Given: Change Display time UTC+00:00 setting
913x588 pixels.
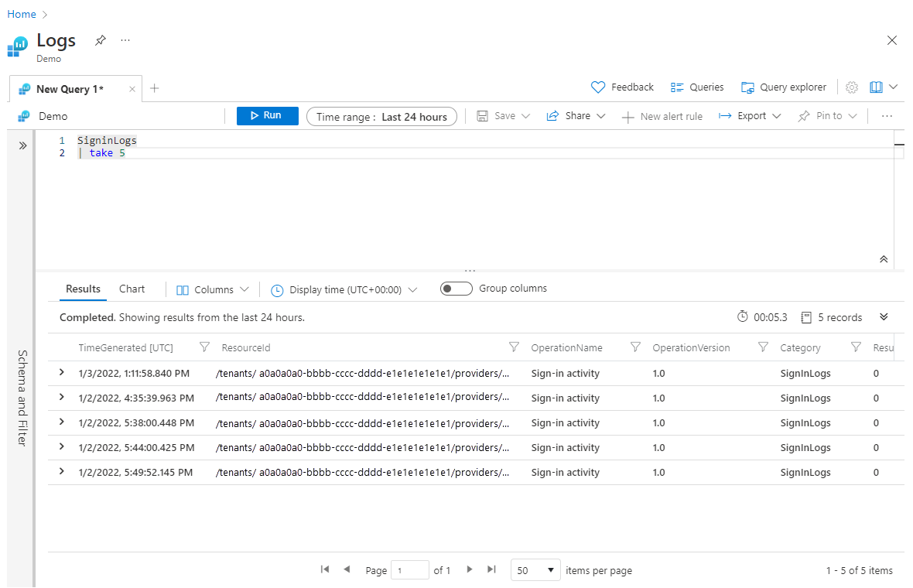Looking at the screenshot, I should click(x=344, y=290).
